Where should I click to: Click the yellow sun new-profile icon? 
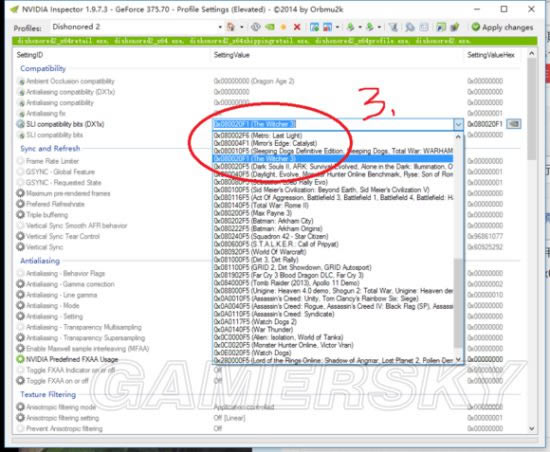(283, 27)
